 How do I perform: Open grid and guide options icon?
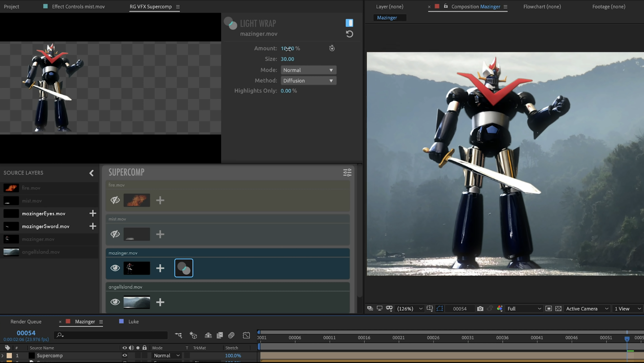pos(430,309)
